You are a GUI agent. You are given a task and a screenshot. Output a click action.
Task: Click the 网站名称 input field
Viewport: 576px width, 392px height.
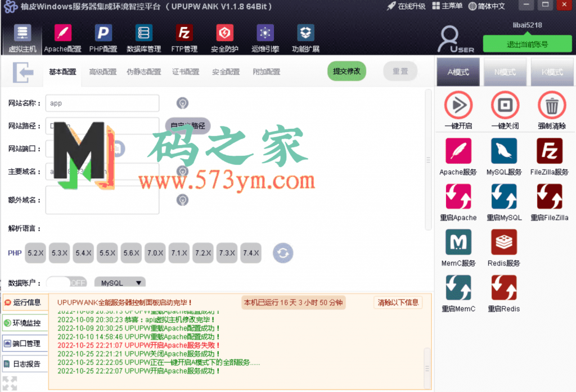[102, 103]
